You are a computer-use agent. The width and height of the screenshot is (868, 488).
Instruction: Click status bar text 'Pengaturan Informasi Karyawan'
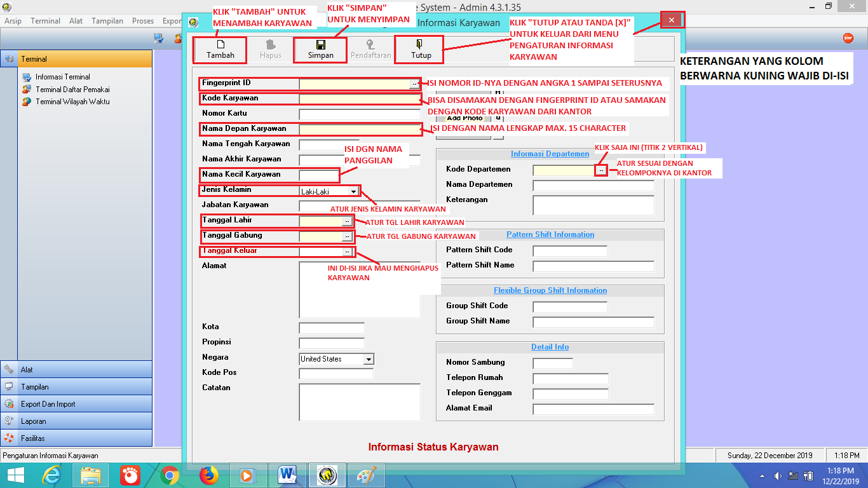51,456
